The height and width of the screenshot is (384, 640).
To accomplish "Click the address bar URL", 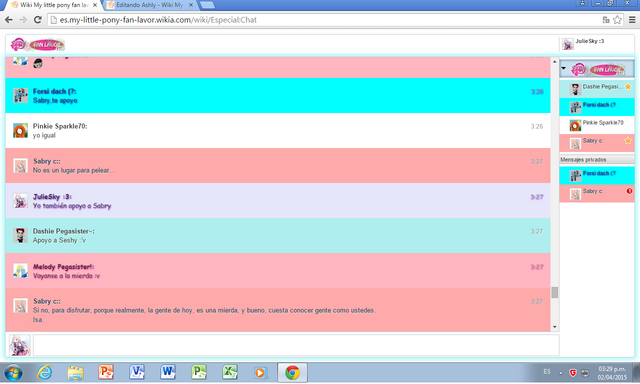I will point(158,20).
